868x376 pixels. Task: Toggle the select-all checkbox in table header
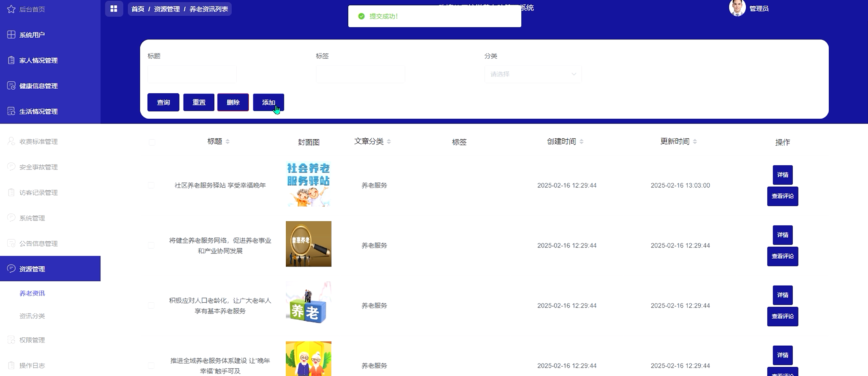point(152,143)
